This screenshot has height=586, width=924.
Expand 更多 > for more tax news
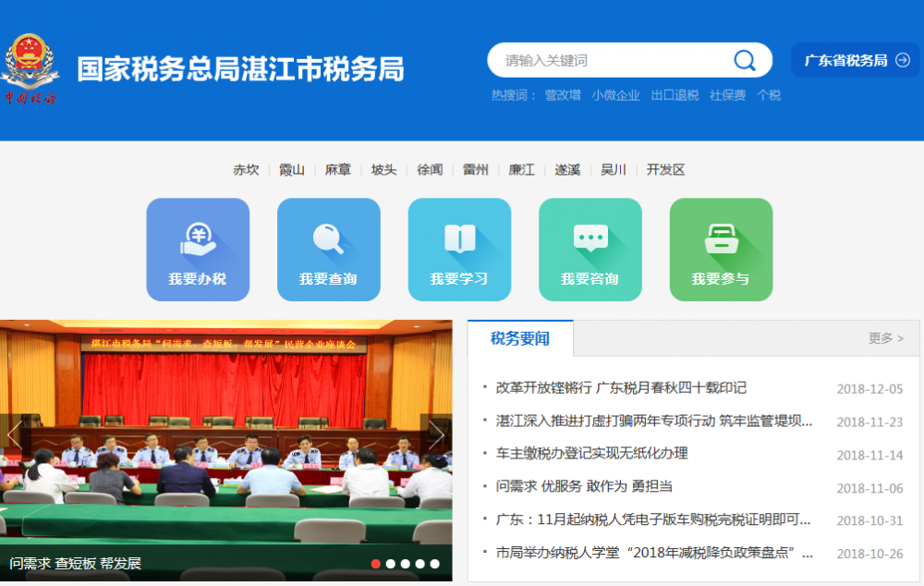(885, 338)
